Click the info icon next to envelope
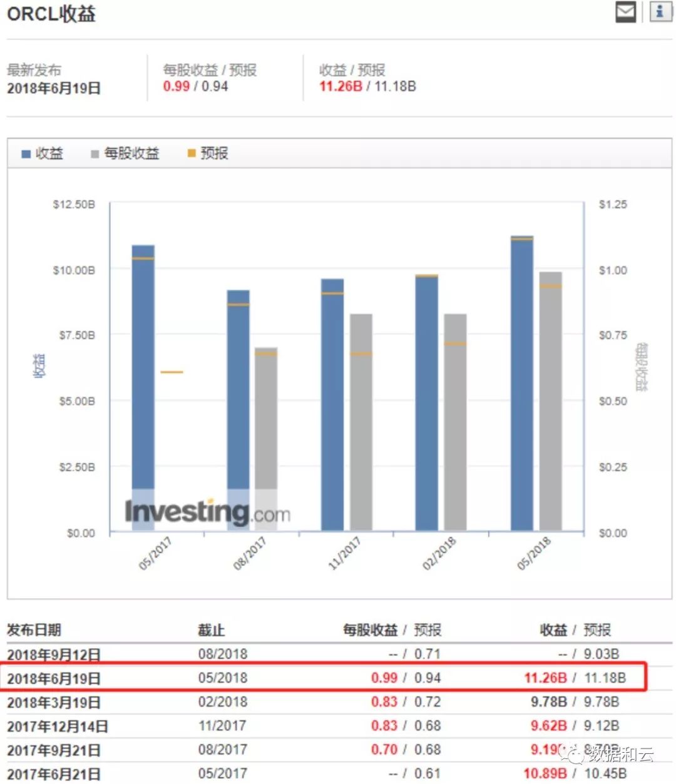Screen dimensions: 676x784 pos(660,11)
